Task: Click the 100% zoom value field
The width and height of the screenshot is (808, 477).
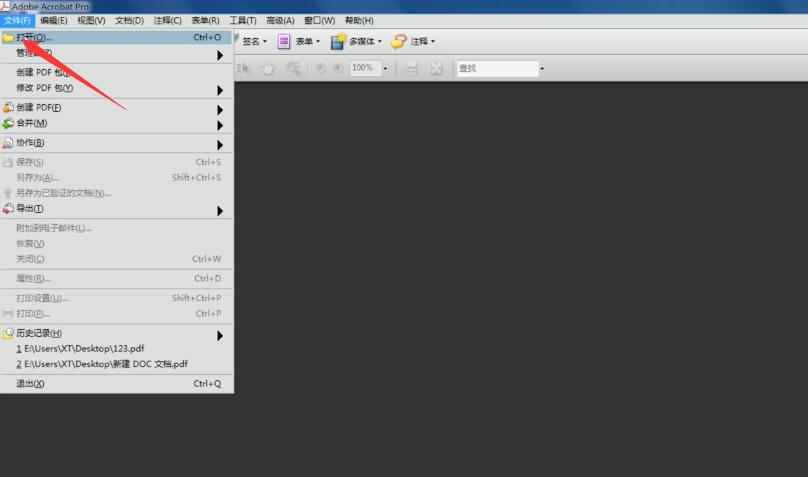Action: [x=365, y=68]
